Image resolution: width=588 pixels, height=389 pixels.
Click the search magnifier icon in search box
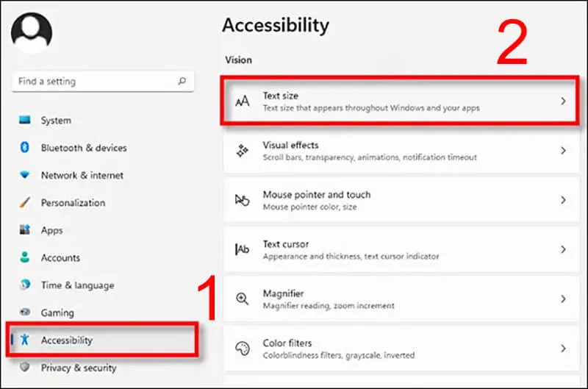tap(181, 82)
